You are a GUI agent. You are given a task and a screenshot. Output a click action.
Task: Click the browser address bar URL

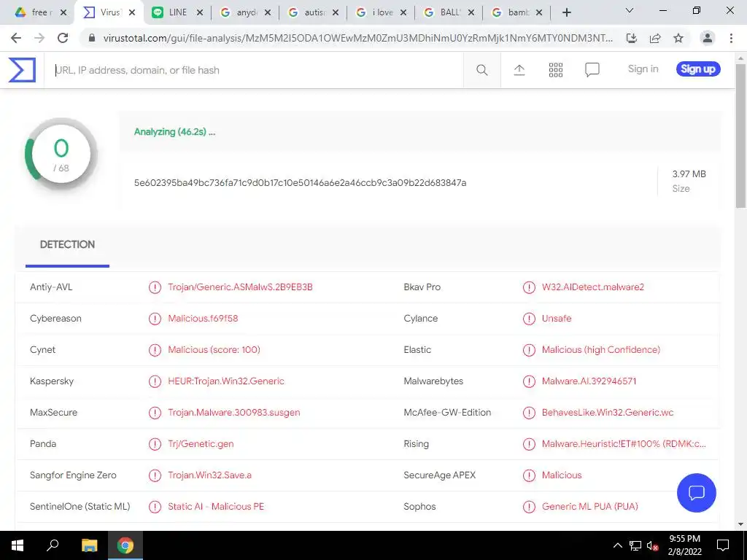pos(358,38)
